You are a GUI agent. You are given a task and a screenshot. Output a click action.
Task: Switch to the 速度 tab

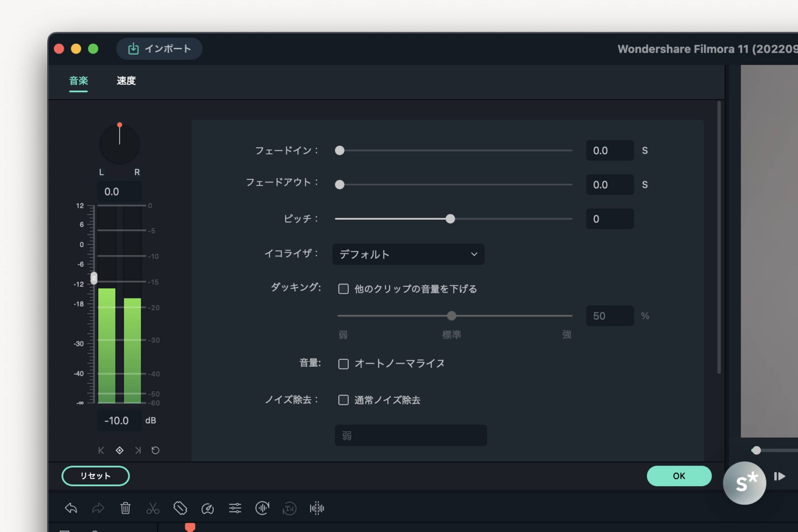[126, 81]
